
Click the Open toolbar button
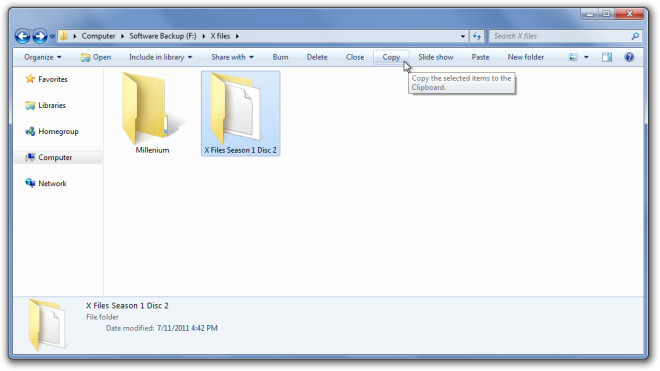point(96,57)
